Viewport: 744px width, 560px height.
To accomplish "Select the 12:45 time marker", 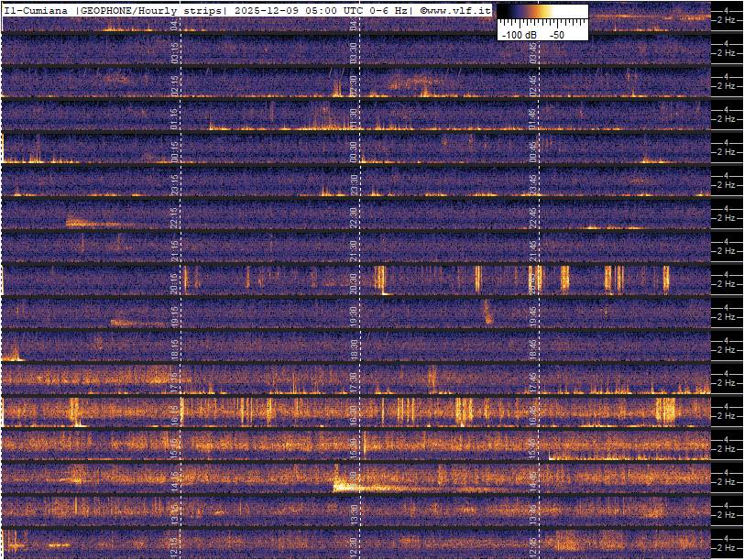I will coord(532,546).
